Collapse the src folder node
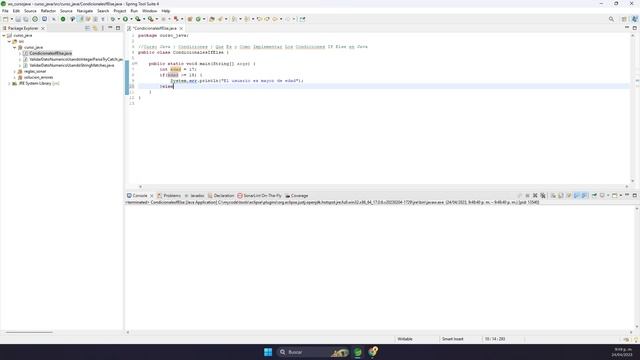This screenshot has height=360, width=640. [x=9, y=42]
